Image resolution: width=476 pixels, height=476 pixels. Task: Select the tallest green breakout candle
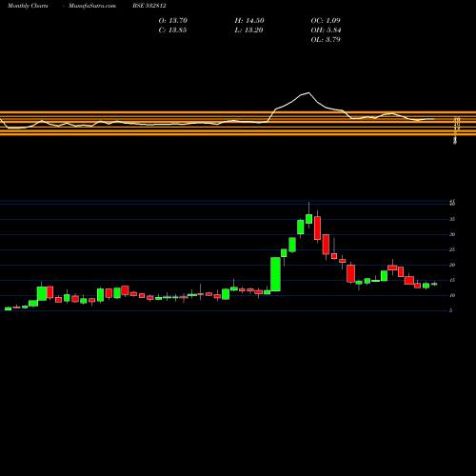[275, 274]
